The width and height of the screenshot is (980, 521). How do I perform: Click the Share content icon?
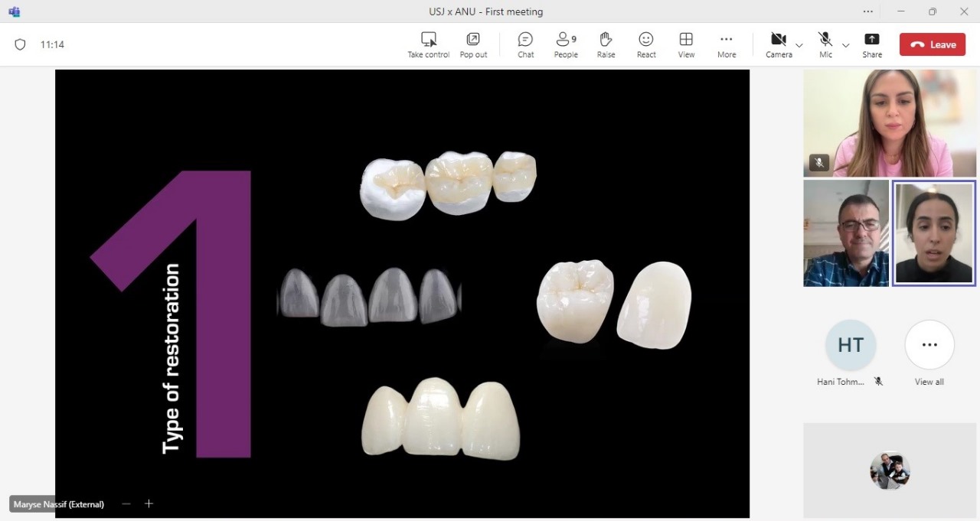871,40
